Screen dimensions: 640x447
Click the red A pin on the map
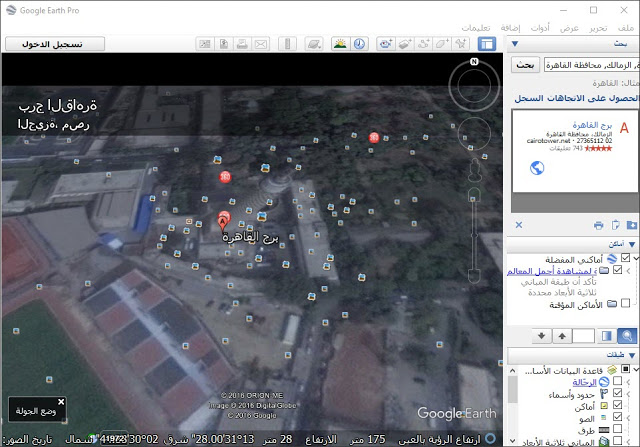[223, 221]
